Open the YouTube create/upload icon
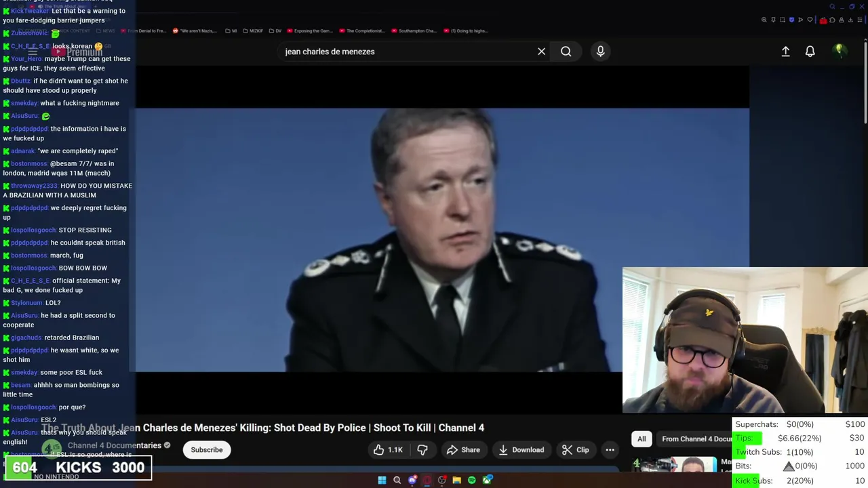Image resolution: width=868 pixels, height=488 pixels. [x=785, y=52]
